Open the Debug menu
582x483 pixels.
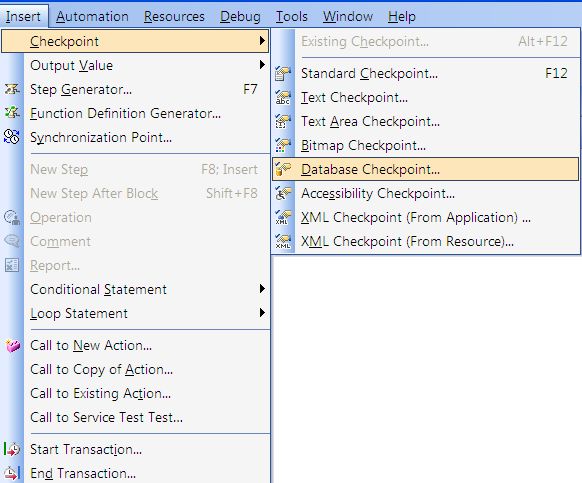(240, 16)
